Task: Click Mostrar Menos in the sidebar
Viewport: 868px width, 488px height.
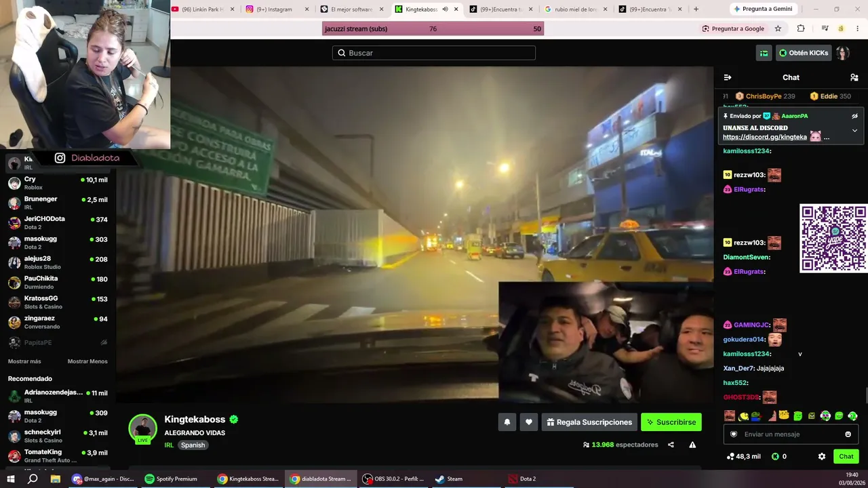Action: tap(87, 361)
